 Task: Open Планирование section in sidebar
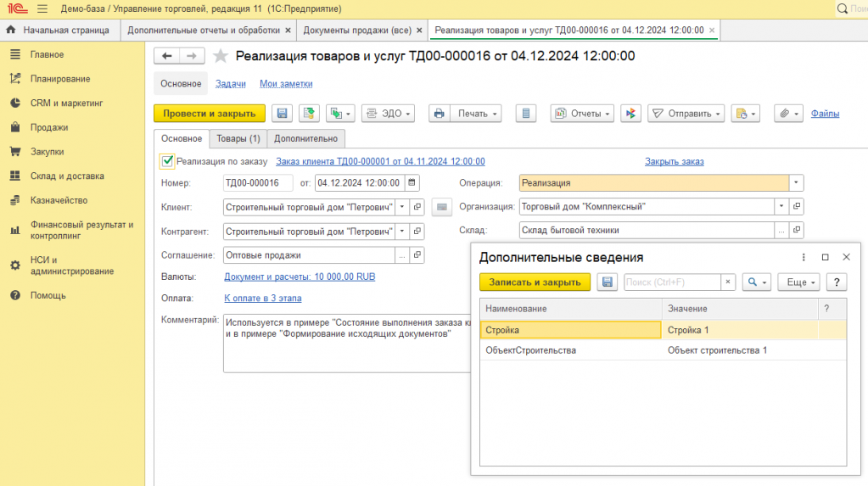coord(59,79)
